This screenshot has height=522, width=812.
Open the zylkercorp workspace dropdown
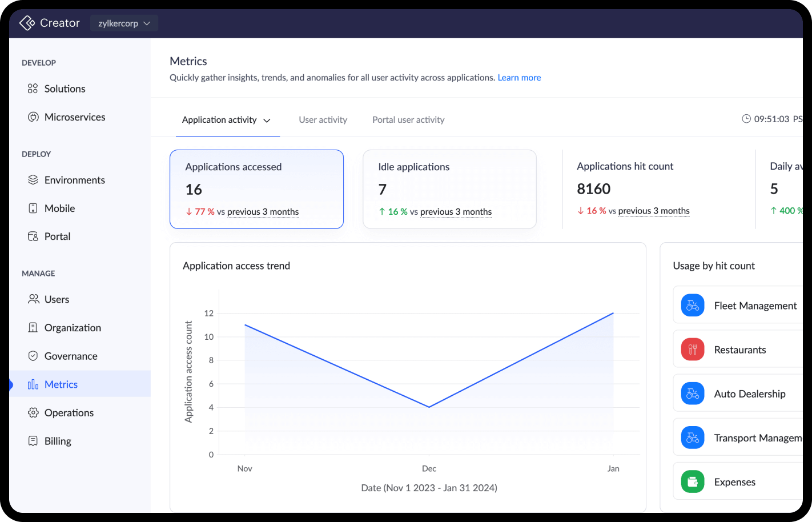pyautogui.click(x=124, y=23)
